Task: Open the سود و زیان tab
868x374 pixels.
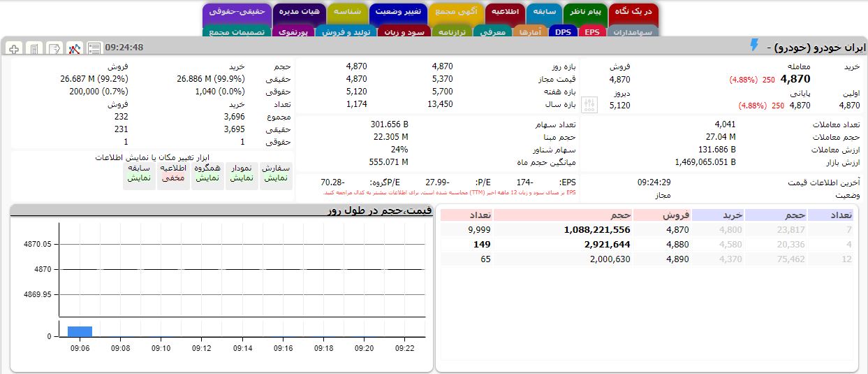Action: [x=404, y=31]
